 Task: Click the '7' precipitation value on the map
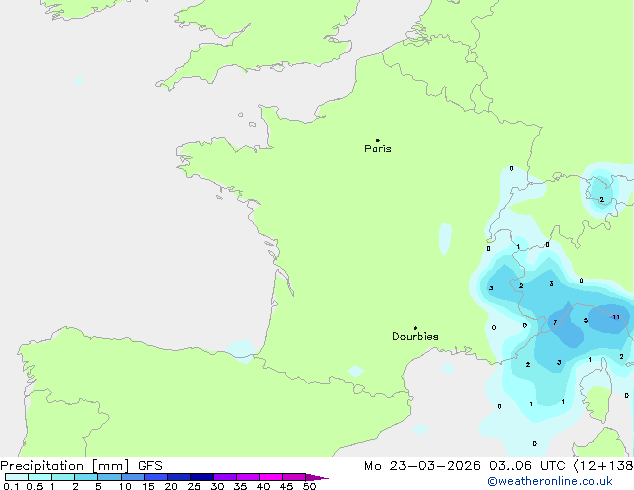(x=555, y=322)
